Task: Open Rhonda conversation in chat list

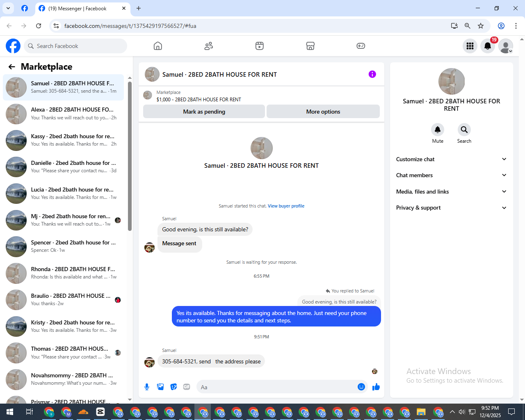Action: [64, 273]
